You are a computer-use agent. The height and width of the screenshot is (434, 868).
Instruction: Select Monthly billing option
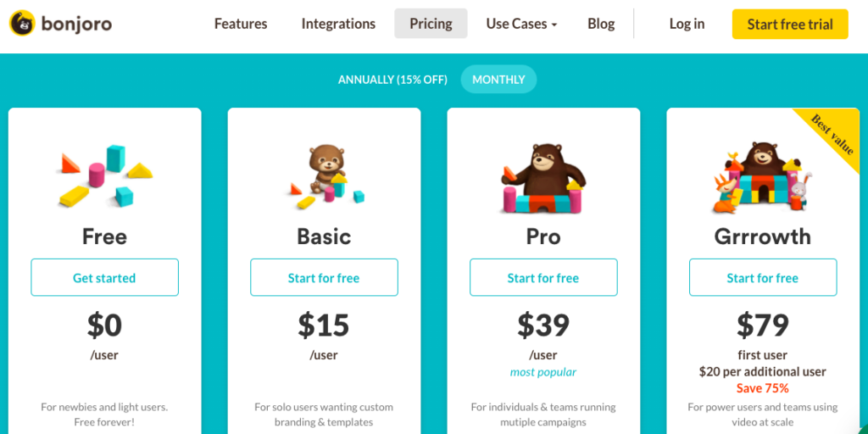point(498,79)
